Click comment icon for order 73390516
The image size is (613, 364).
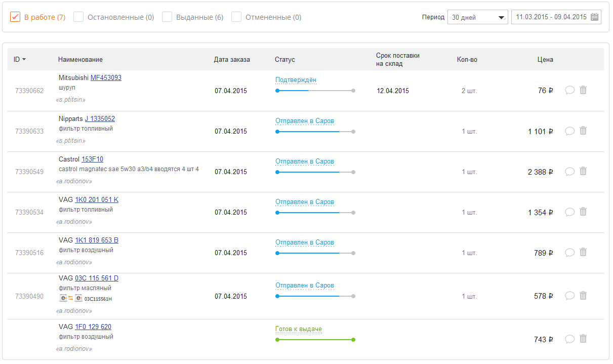pos(569,253)
